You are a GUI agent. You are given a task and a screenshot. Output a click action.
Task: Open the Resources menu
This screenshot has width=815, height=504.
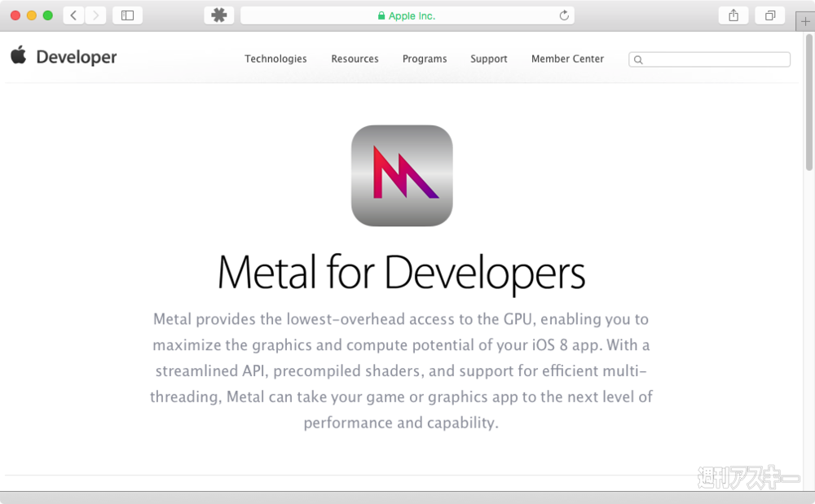[x=355, y=59]
